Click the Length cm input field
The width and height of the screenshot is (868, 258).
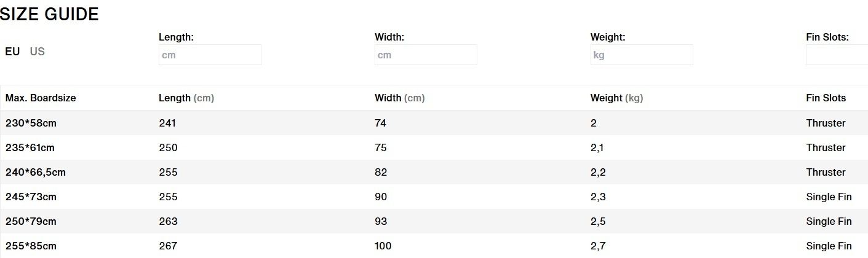coord(210,55)
